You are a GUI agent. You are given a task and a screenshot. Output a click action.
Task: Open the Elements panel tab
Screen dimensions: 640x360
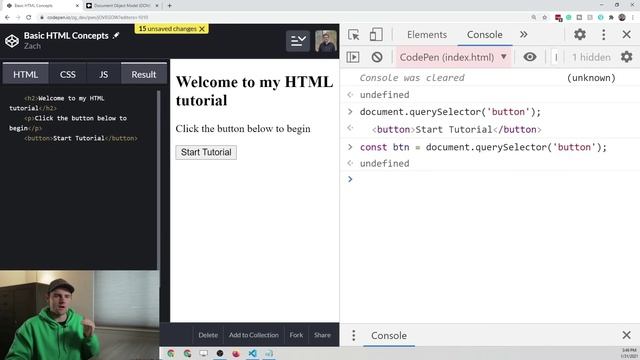coord(427,35)
